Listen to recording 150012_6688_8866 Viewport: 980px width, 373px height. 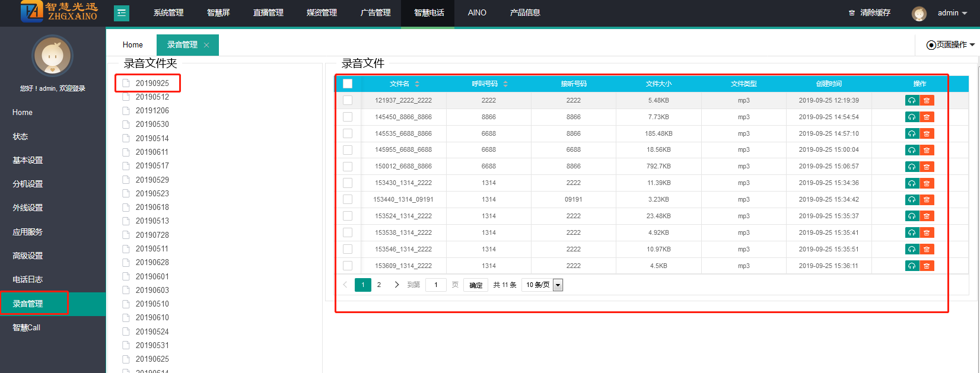point(912,167)
